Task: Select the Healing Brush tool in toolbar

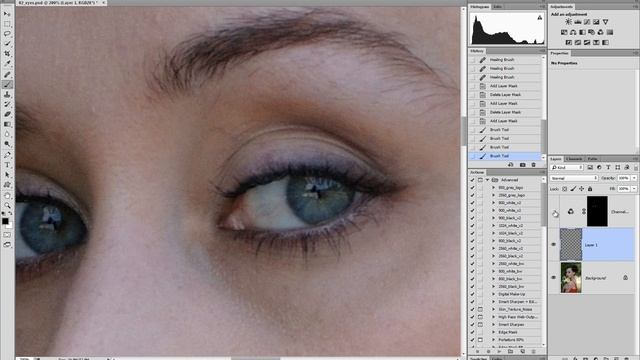Action: (7, 75)
